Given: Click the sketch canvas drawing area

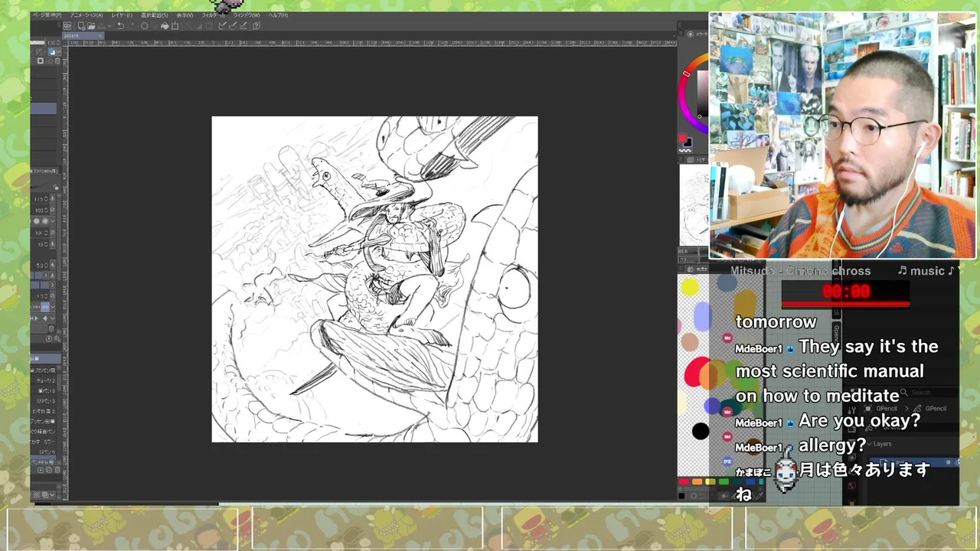Looking at the screenshot, I should pyautogui.click(x=374, y=279).
